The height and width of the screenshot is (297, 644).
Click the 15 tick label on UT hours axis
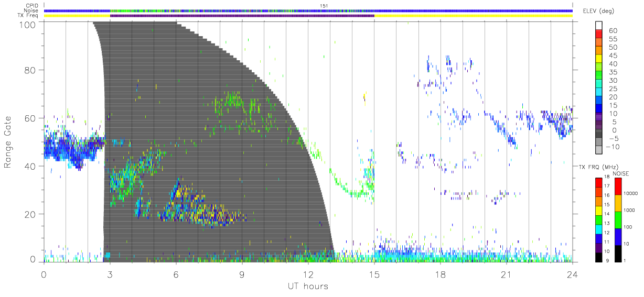coord(374,274)
